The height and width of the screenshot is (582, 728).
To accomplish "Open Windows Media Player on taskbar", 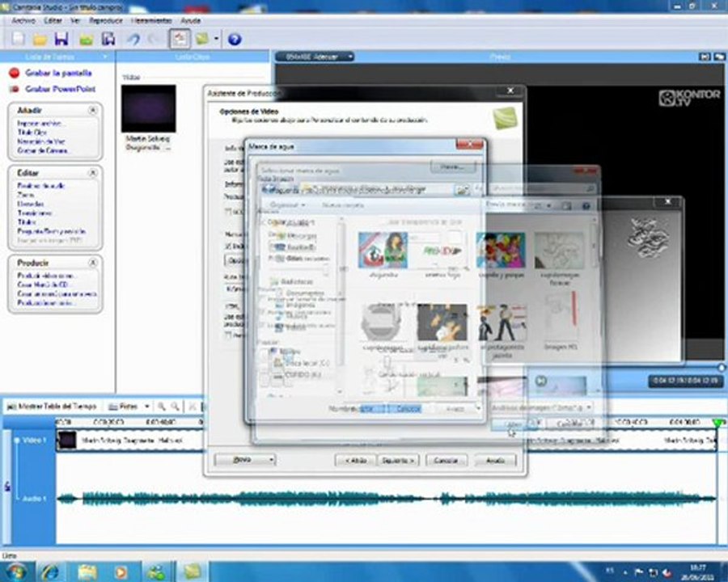I will (x=121, y=571).
